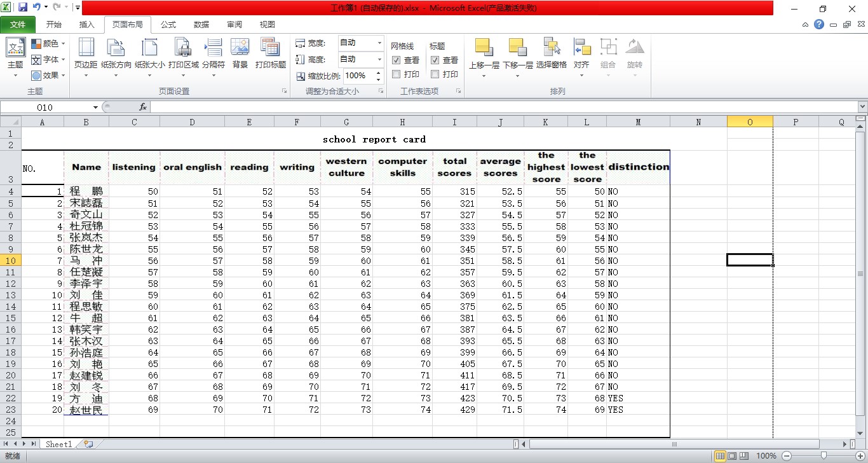This screenshot has height=463, width=868.
Task: Select the Sheet1 tab
Action: pyautogui.click(x=58, y=444)
